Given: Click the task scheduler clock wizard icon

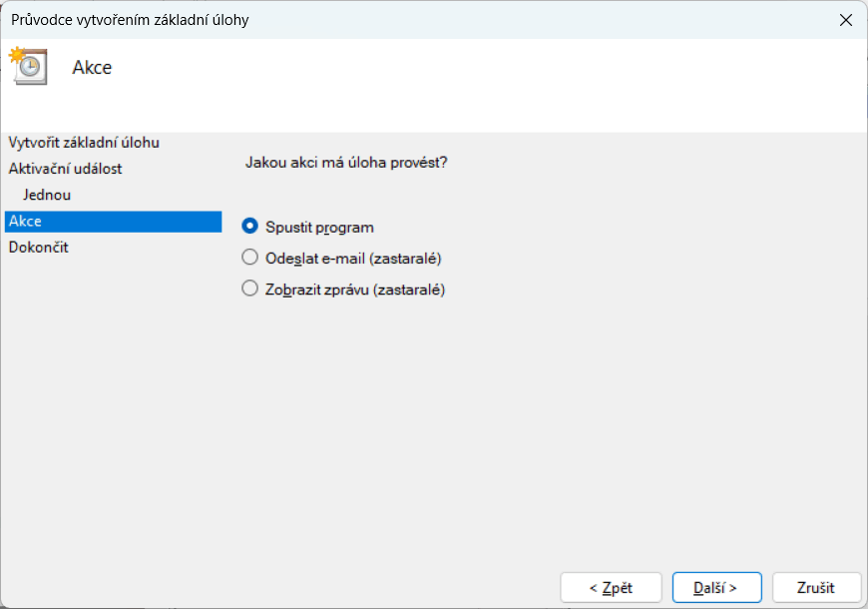Looking at the screenshot, I should (x=27, y=65).
